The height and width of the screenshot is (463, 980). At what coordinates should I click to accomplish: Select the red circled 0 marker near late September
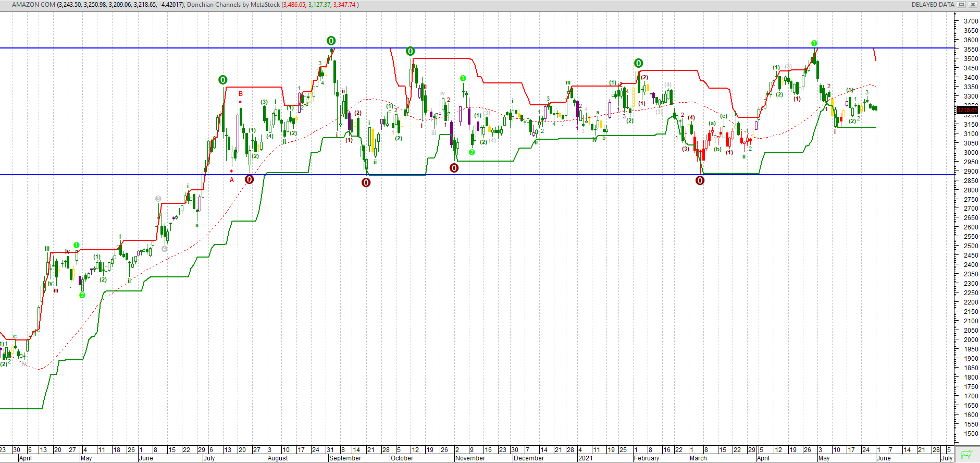366,182
